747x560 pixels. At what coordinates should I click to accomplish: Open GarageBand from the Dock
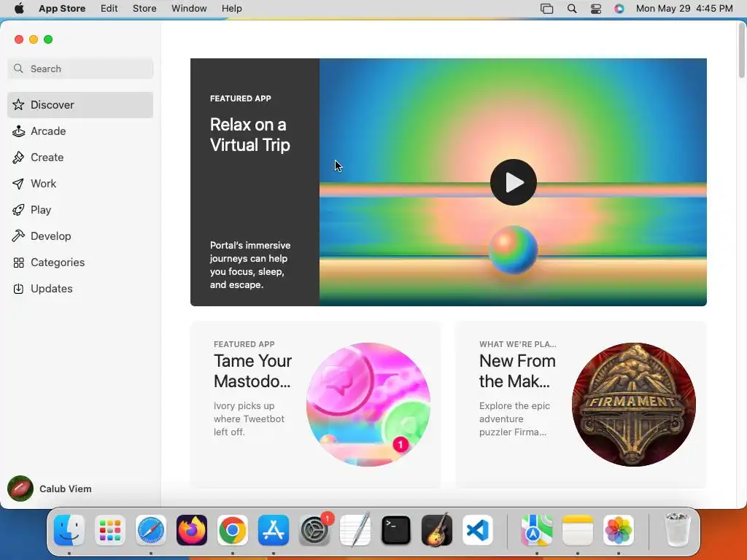pyautogui.click(x=437, y=530)
